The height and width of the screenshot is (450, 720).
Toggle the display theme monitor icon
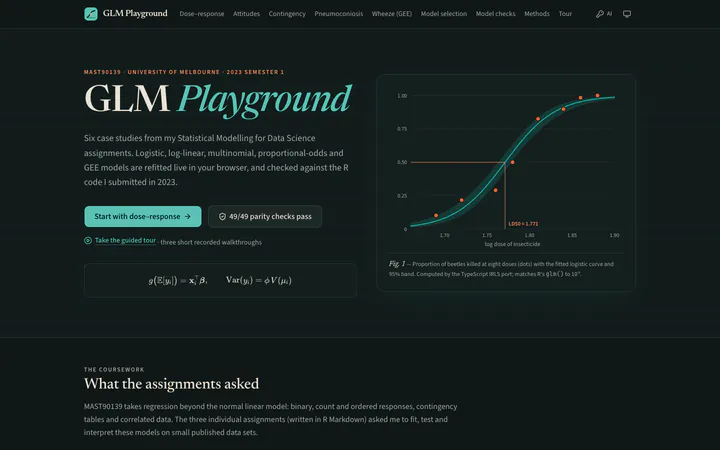click(627, 14)
